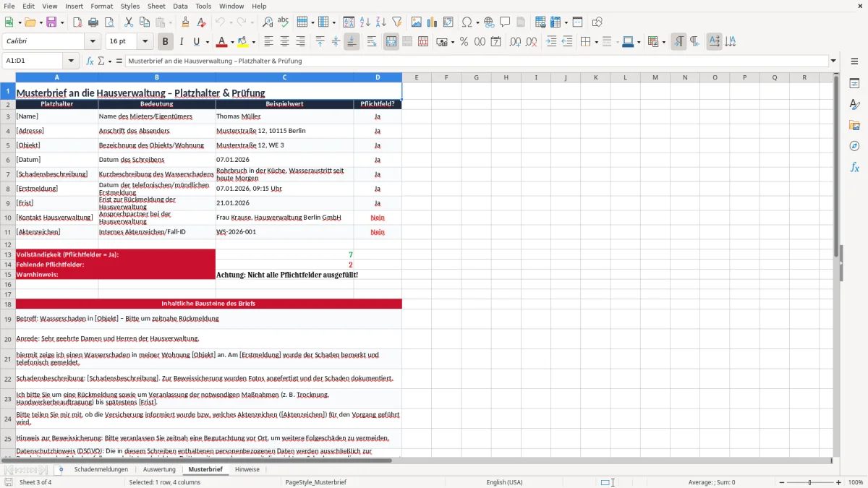The width and height of the screenshot is (868, 488).
Task: Open Draw Functions shapes icon
Action: (597, 22)
